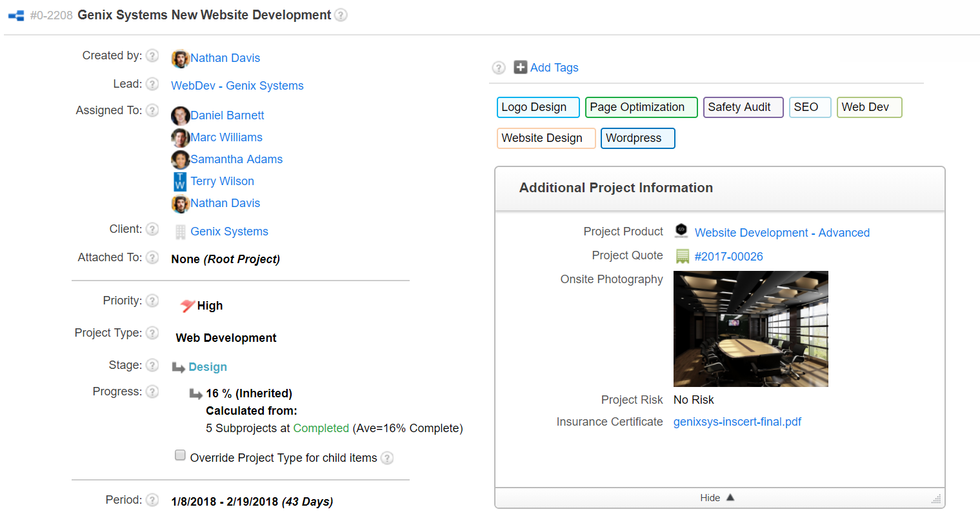Click help icon next to Stage
Image resolution: width=980 pixels, height=525 pixels.
(152, 365)
